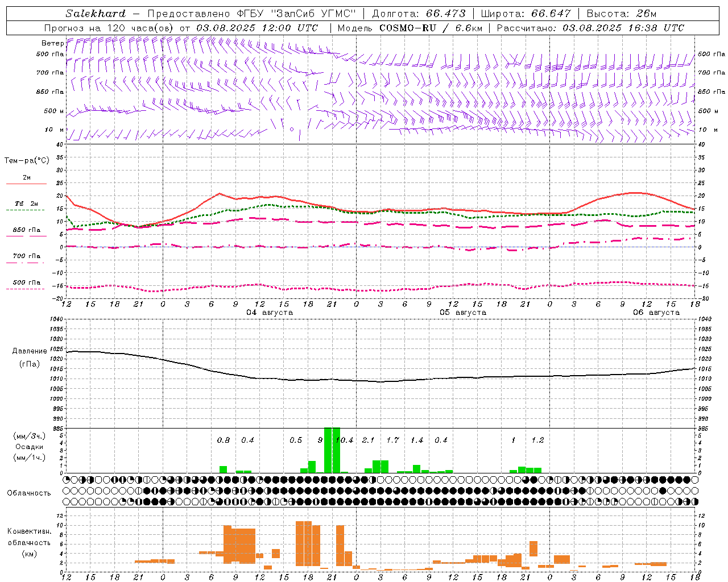
Task: Click the calculation timestamp 03.08.2025 16:38 UTC
Action: coord(623,28)
